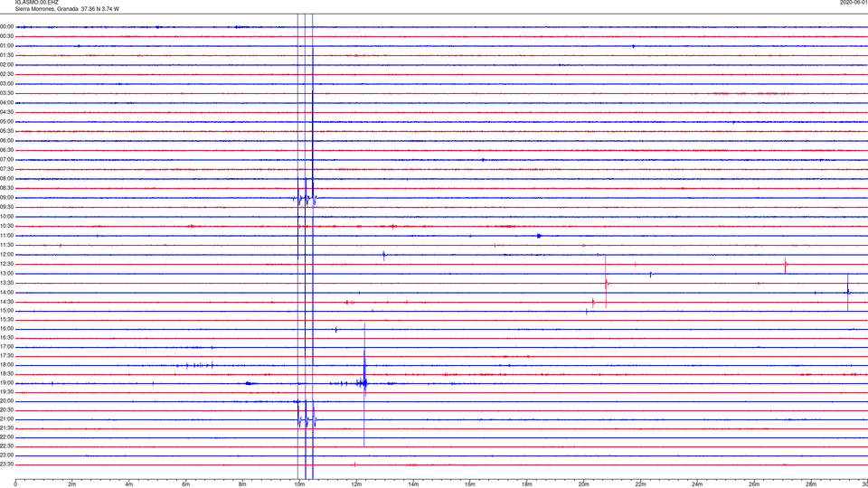Viewport: 868px width, 488px height.
Task: Select the 12:30 row label
Action: pyautogui.click(x=6, y=264)
